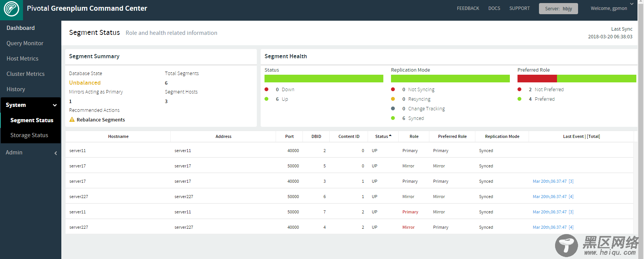Click the Segment Status page title

[94, 33]
